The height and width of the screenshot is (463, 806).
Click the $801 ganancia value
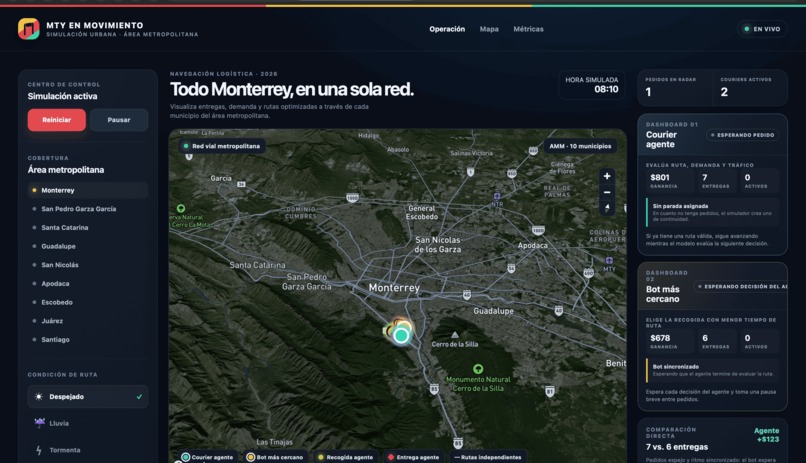pyautogui.click(x=660, y=177)
